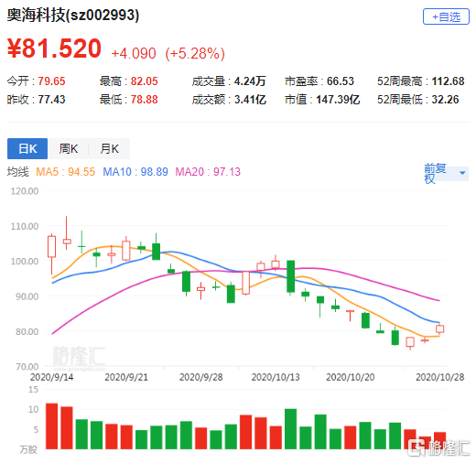Click the stock title 奥海科技(sz002993)
The height and width of the screenshot is (463, 476).
73,15
